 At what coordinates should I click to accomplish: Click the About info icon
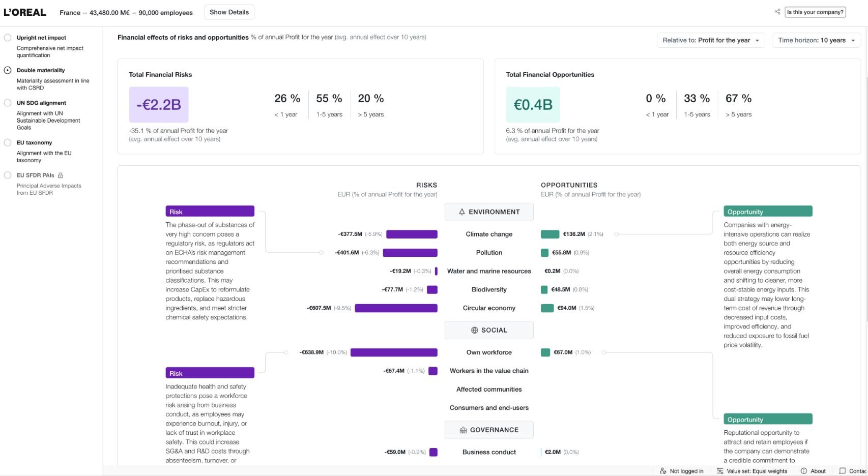804,471
